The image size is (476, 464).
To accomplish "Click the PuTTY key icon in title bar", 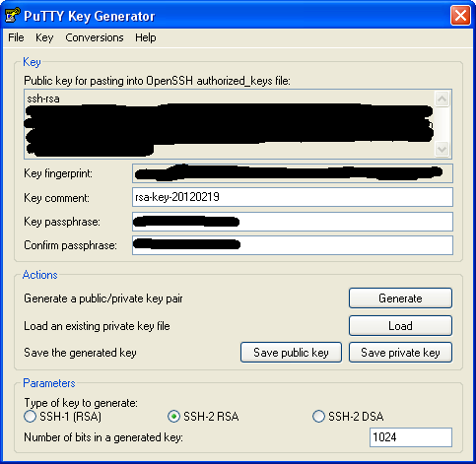I will click(x=13, y=15).
